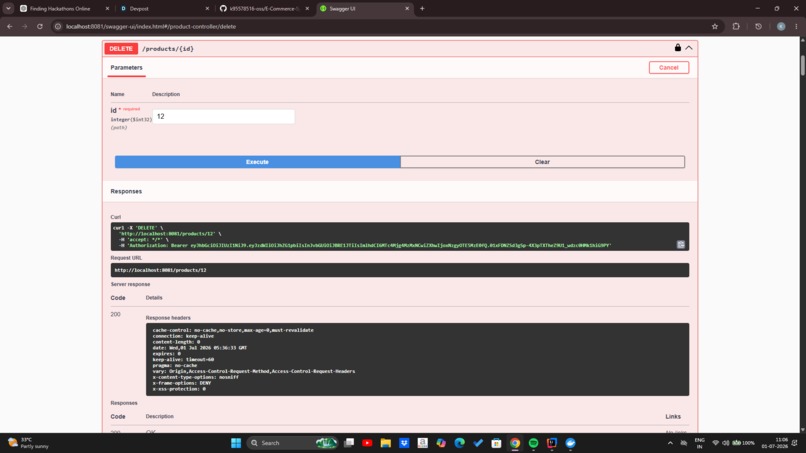The height and width of the screenshot is (453, 806).
Task: Open Spotify from the taskbar
Action: click(534, 443)
